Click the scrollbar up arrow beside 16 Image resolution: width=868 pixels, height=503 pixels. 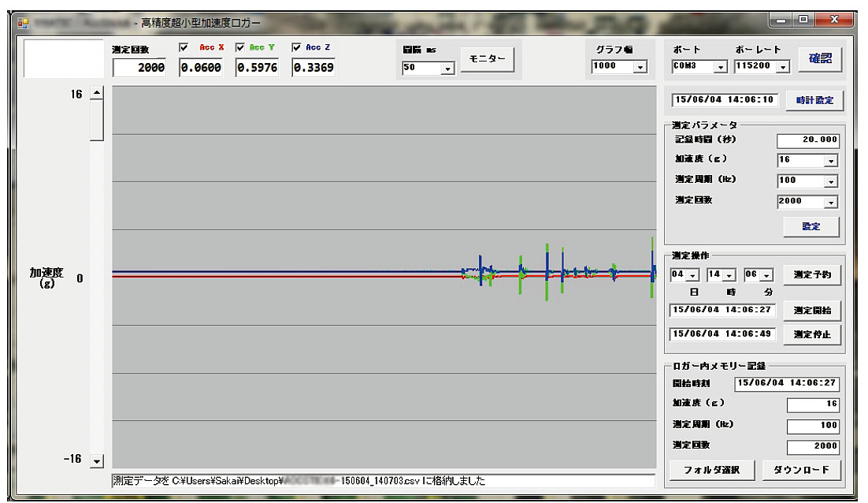point(97,94)
